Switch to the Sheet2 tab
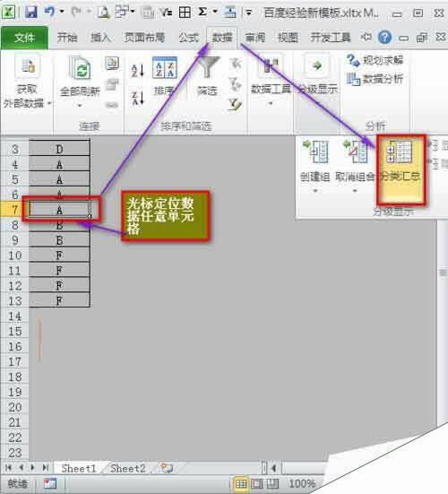The height and width of the screenshot is (494, 448). click(128, 469)
